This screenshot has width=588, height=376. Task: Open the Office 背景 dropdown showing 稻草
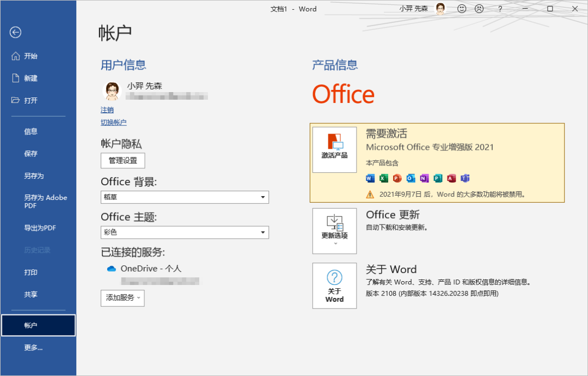pos(185,197)
